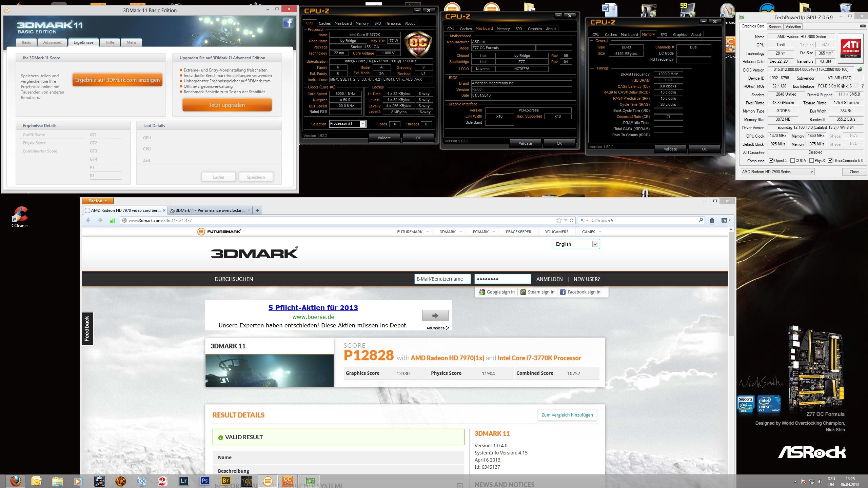Open English language dropdown on 3DMark page

click(x=576, y=244)
